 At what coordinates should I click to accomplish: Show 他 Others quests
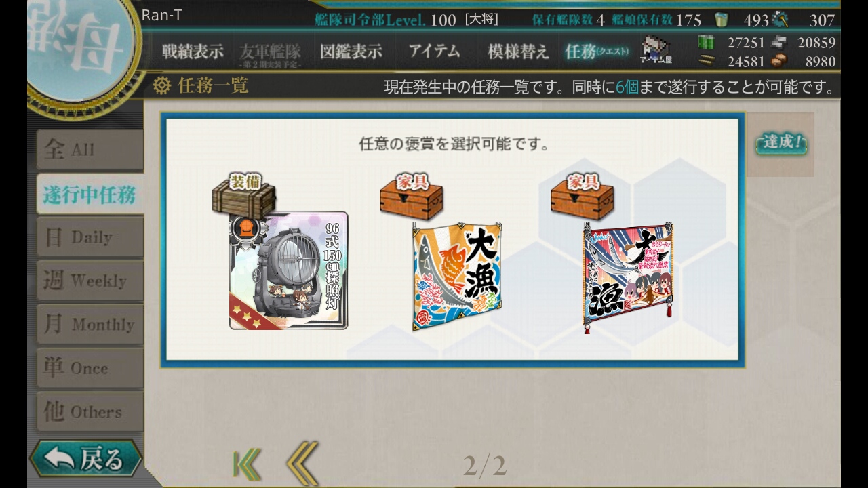(x=90, y=411)
